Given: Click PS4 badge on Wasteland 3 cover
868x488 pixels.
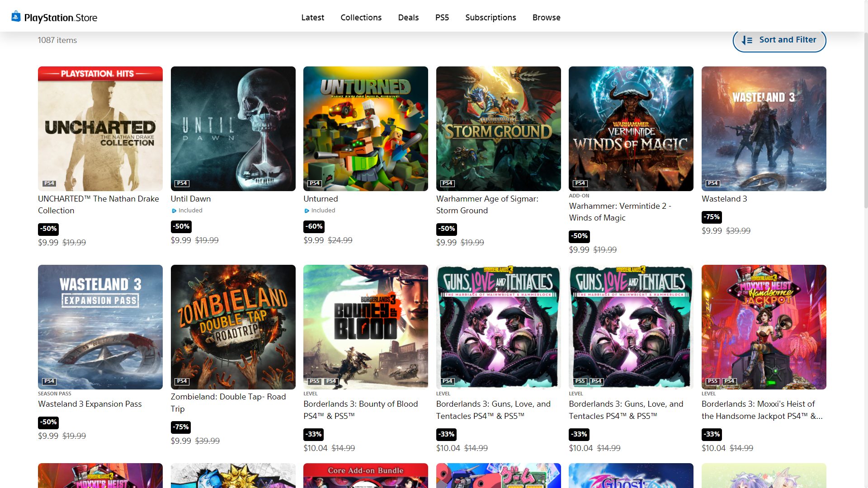Looking at the screenshot, I should (712, 183).
